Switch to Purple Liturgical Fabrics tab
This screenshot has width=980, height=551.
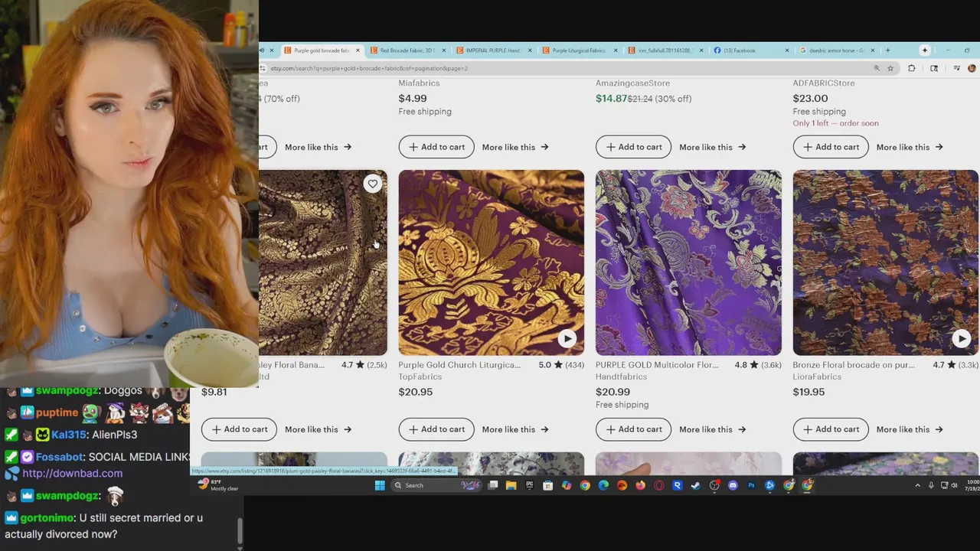point(578,51)
